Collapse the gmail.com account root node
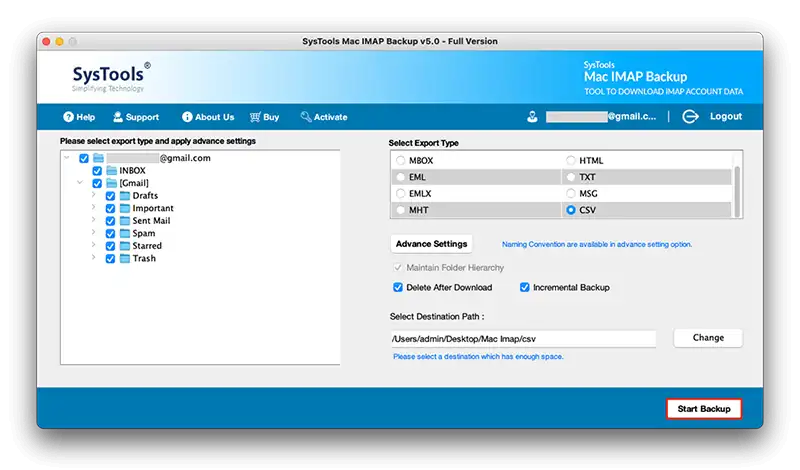The image size is (800, 470). coord(67,158)
